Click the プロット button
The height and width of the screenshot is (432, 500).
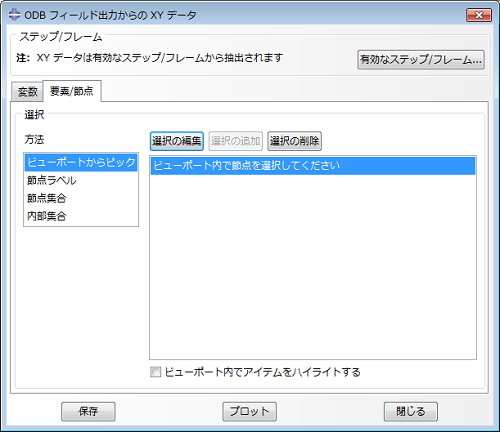(x=249, y=412)
